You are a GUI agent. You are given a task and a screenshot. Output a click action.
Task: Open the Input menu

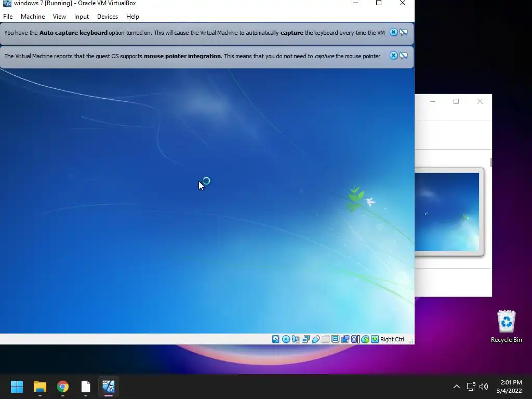82,17
